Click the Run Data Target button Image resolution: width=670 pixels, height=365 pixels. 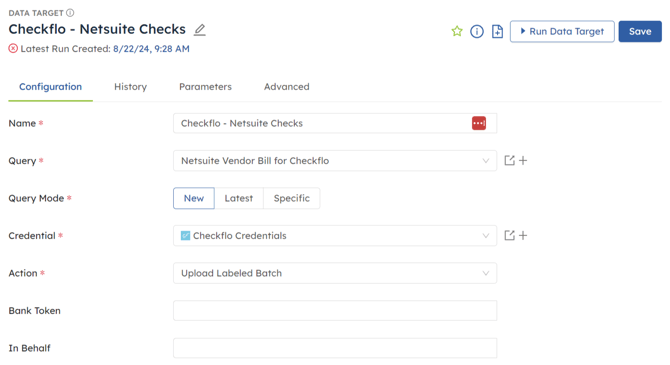click(562, 31)
